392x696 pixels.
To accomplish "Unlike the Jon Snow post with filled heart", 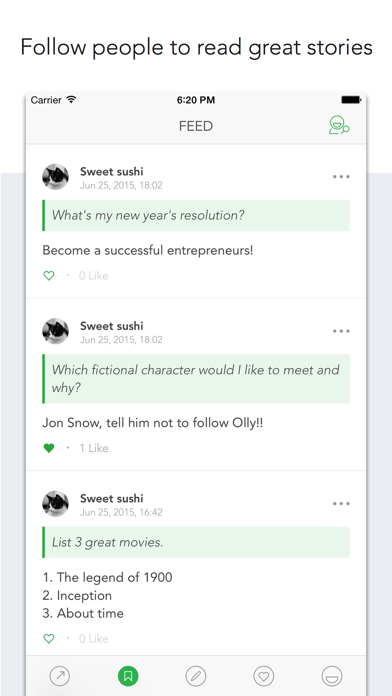I will point(49,448).
